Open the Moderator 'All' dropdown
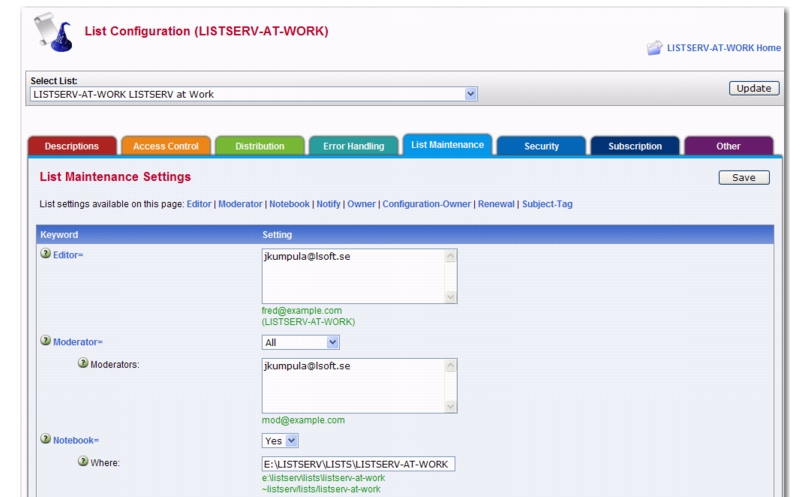This screenshot has height=497, width=810. 301,342
